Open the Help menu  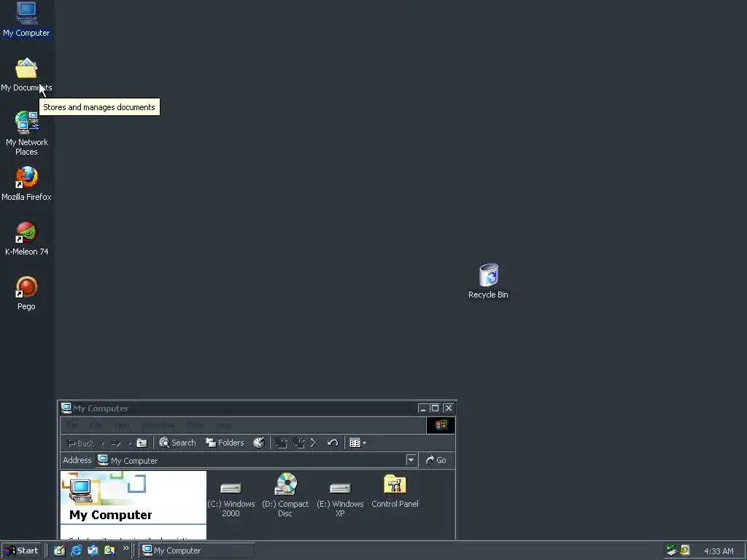coord(223,425)
